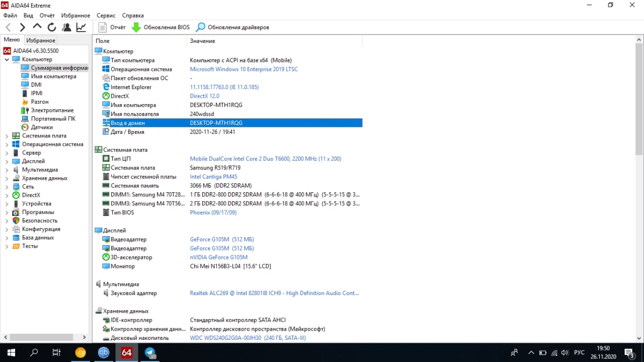Screen dimensions: 644x362
Task: Expand the Системная плата tree node
Action: (x=7, y=136)
